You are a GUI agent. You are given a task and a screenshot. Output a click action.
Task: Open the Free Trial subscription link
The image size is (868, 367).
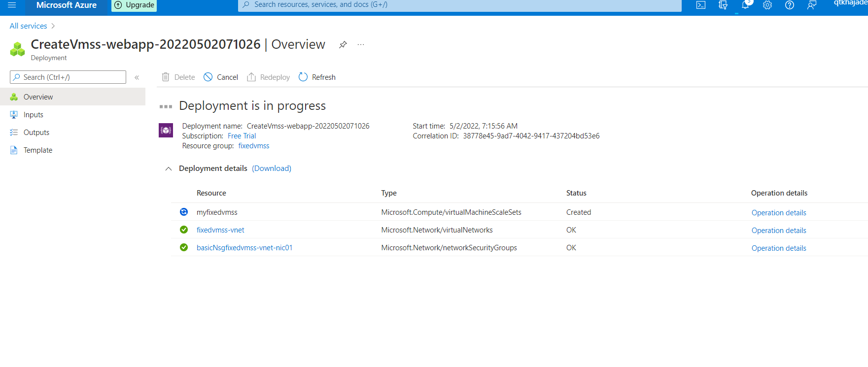242,136
